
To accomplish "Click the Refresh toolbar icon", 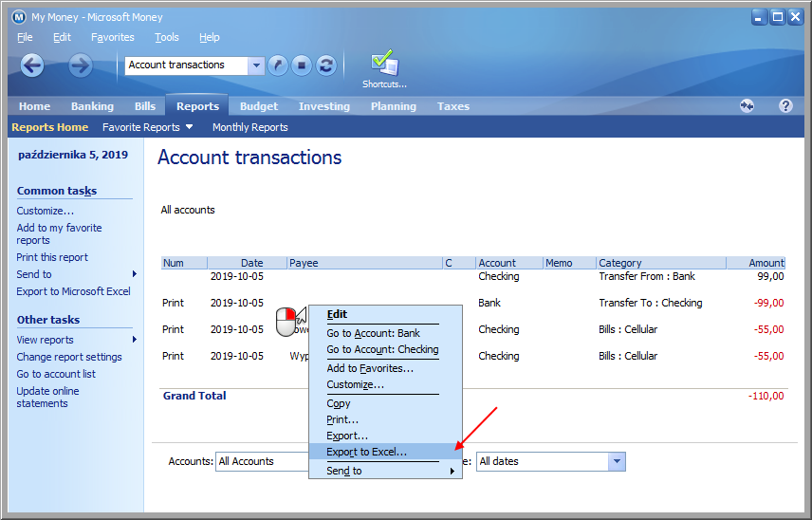I will pyautogui.click(x=326, y=65).
